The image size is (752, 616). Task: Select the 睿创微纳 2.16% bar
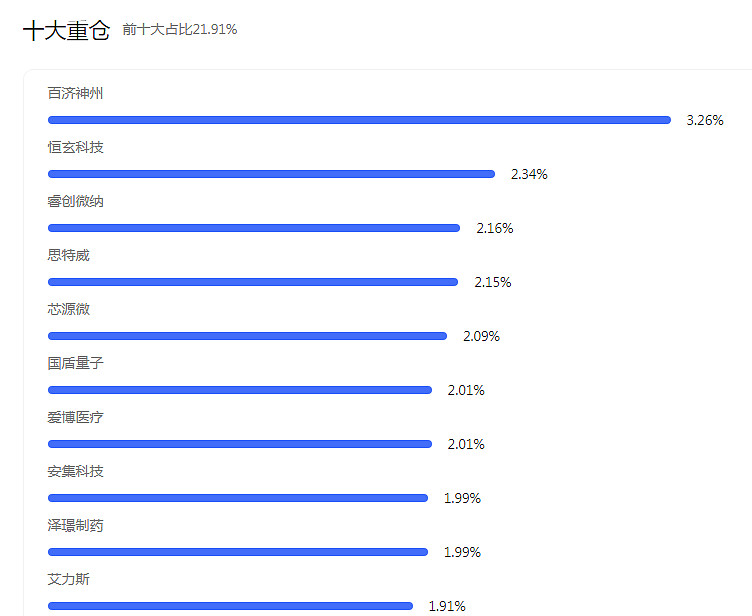click(254, 228)
